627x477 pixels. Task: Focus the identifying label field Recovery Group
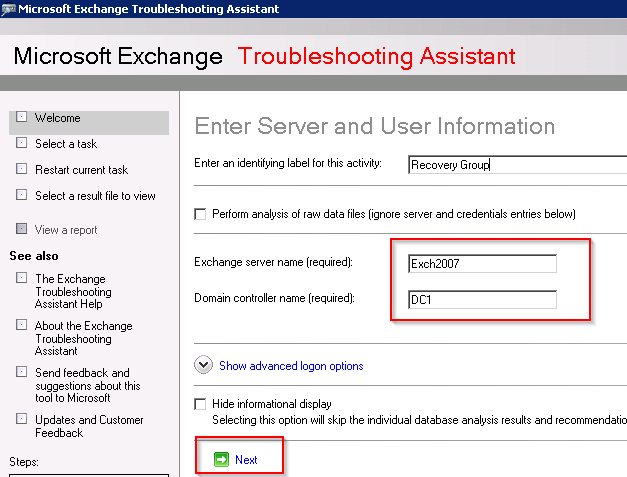tap(517, 165)
